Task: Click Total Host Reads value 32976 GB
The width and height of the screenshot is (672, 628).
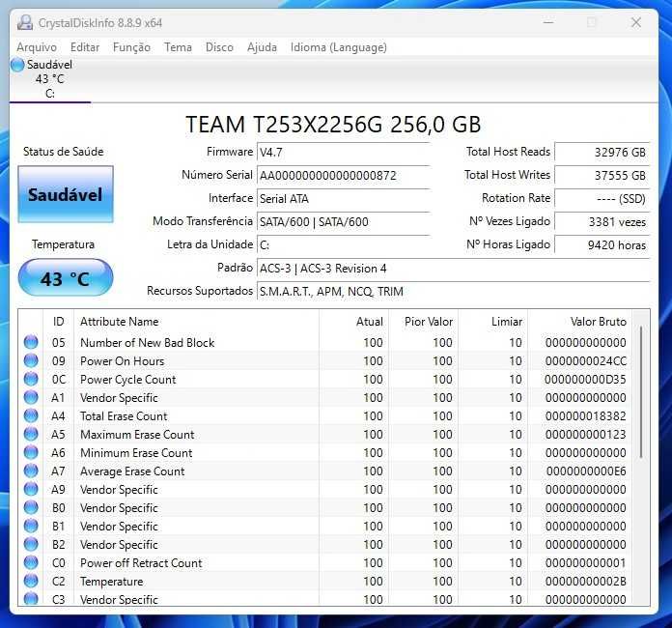Action: tap(602, 153)
